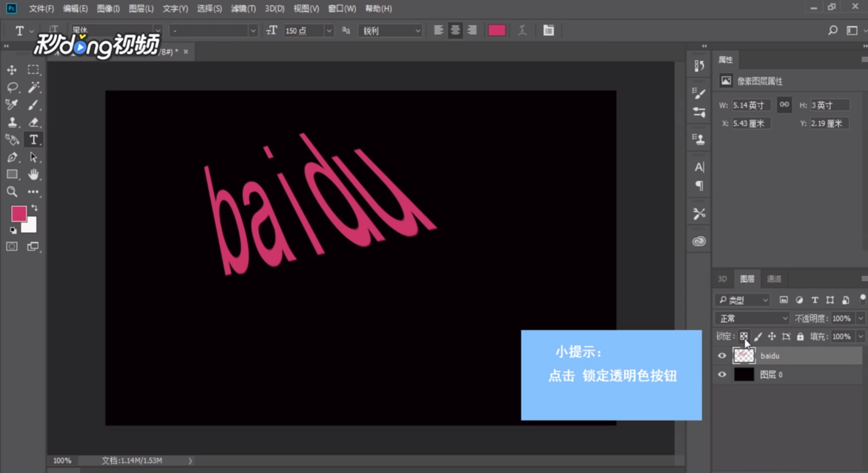Select the Move tool

[12, 70]
